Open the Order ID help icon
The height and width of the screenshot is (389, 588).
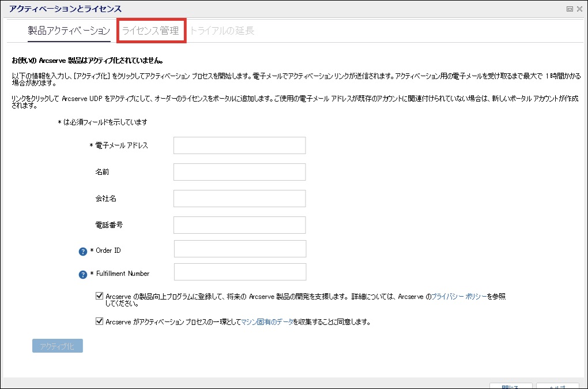coord(83,252)
